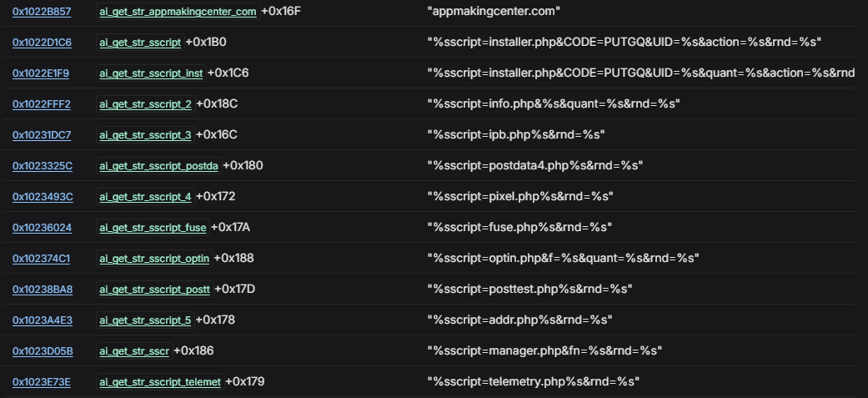This screenshot has height=398, width=868.
Task: Open address 0x1022FFF2
Action: pyautogui.click(x=42, y=104)
